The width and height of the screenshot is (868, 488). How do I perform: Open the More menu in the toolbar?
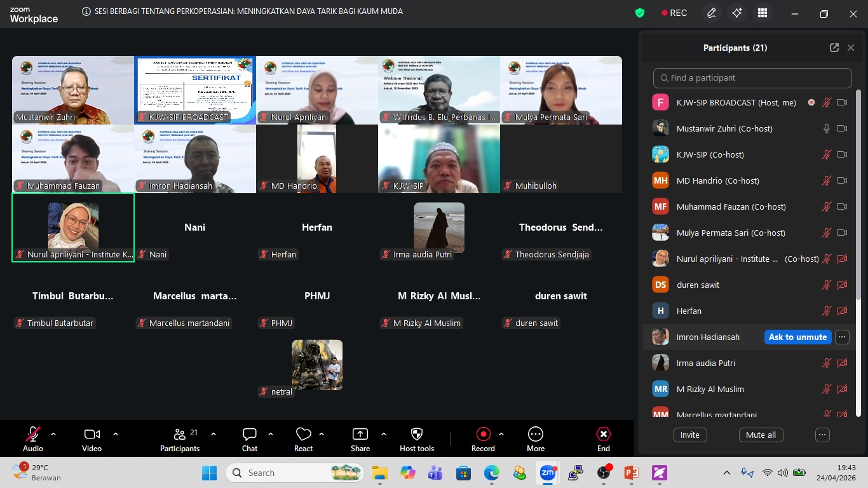[x=536, y=439]
